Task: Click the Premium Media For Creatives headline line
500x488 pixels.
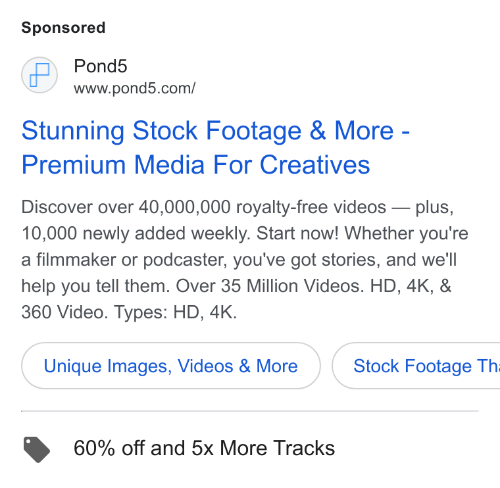Action: (196, 165)
